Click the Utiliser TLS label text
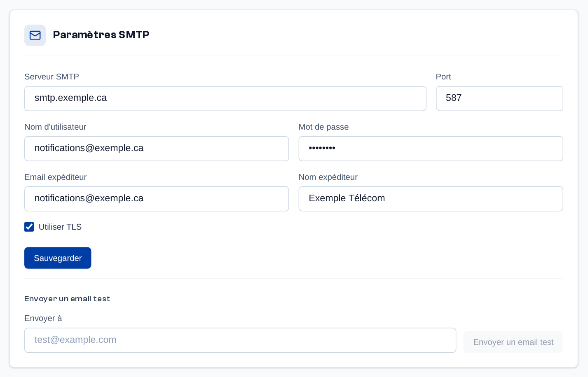 point(60,227)
